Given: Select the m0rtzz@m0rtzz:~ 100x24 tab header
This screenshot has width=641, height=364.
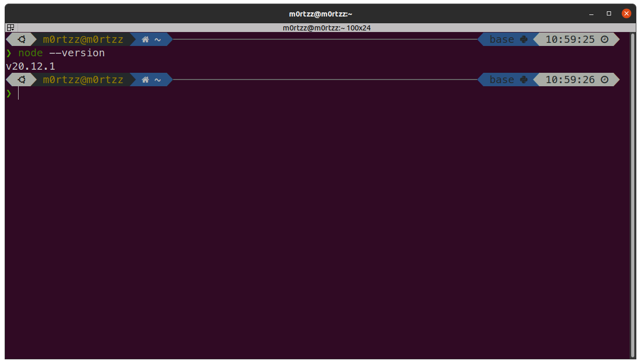Looking at the screenshot, I should pyautogui.click(x=328, y=27).
